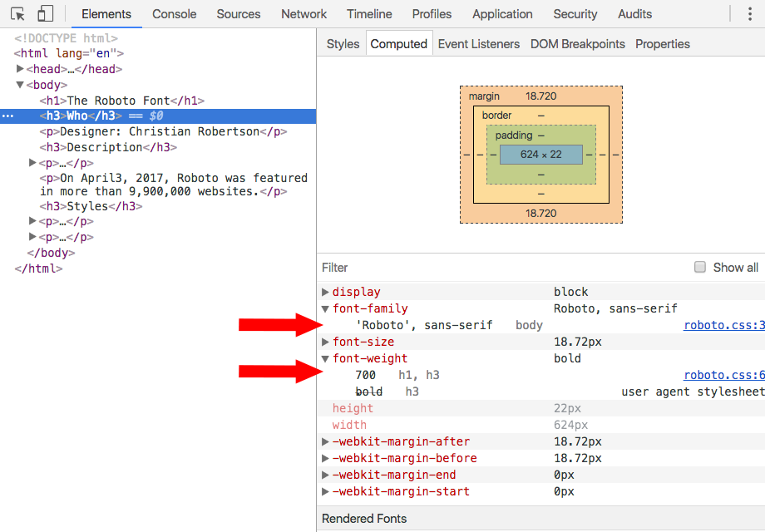Open the Audits panel tab
The height and width of the screenshot is (532, 765).
(x=634, y=14)
